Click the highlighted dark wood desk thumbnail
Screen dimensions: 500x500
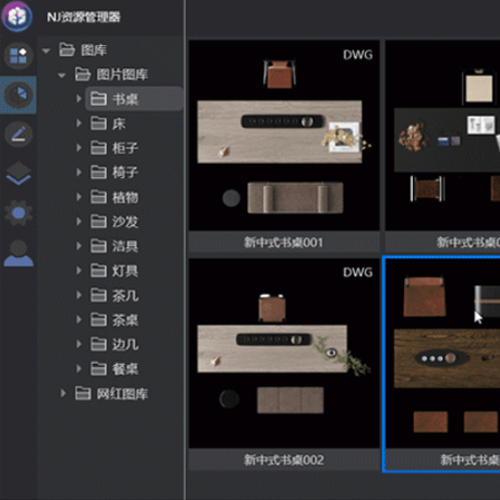point(442,364)
